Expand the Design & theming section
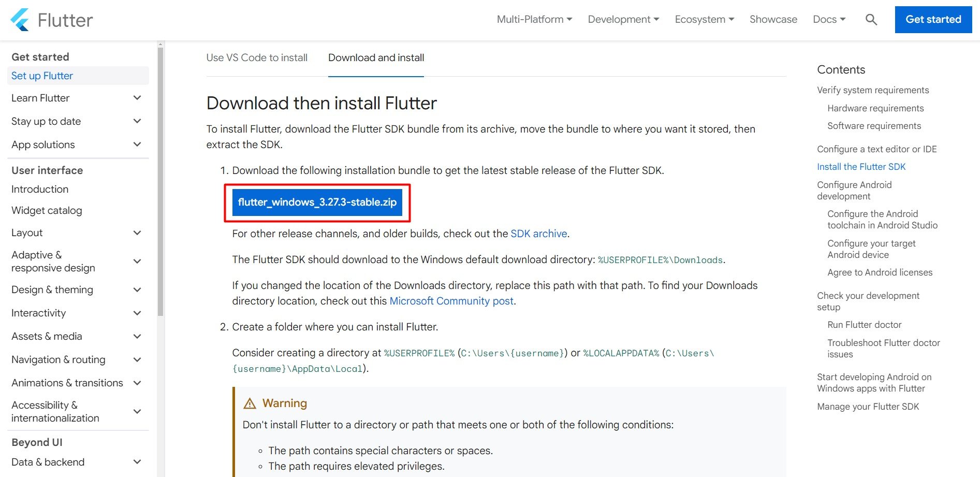 click(137, 290)
